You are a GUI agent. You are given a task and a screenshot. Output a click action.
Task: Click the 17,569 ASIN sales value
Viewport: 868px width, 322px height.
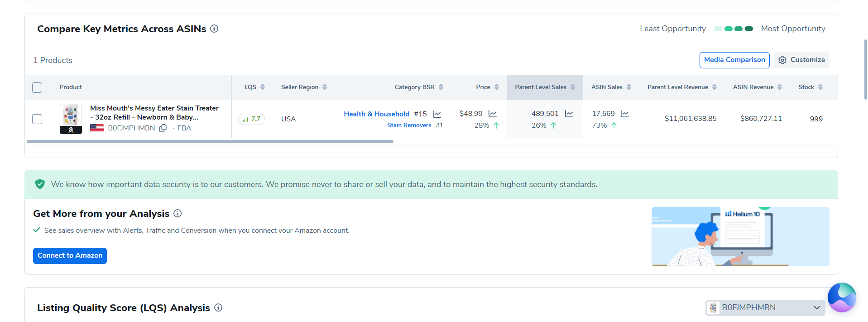tap(604, 114)
